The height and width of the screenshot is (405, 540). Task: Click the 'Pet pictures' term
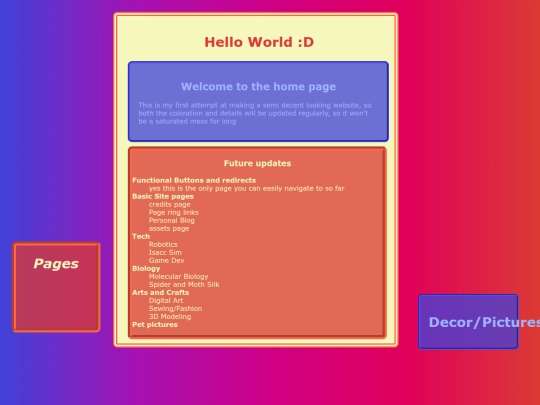coord(155,324)
